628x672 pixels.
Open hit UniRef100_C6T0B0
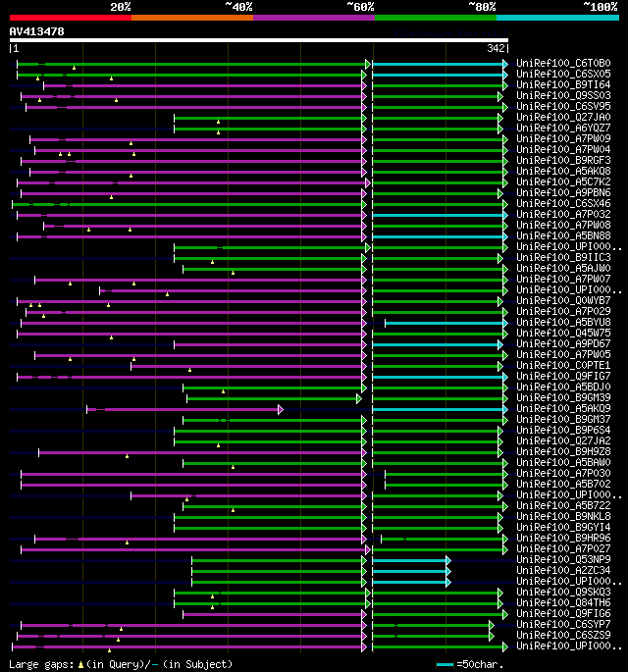pos(562,64)
